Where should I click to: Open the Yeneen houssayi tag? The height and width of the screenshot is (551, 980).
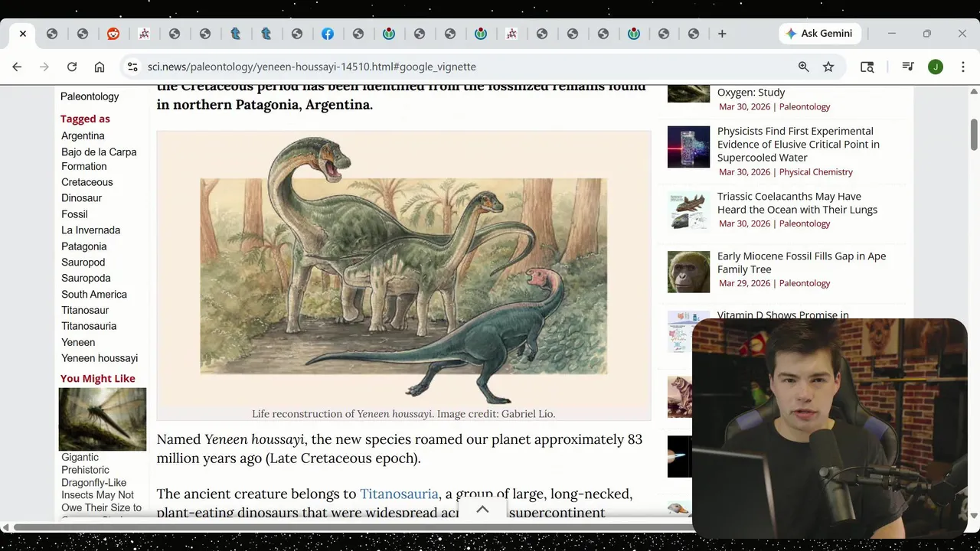(100, 358)
